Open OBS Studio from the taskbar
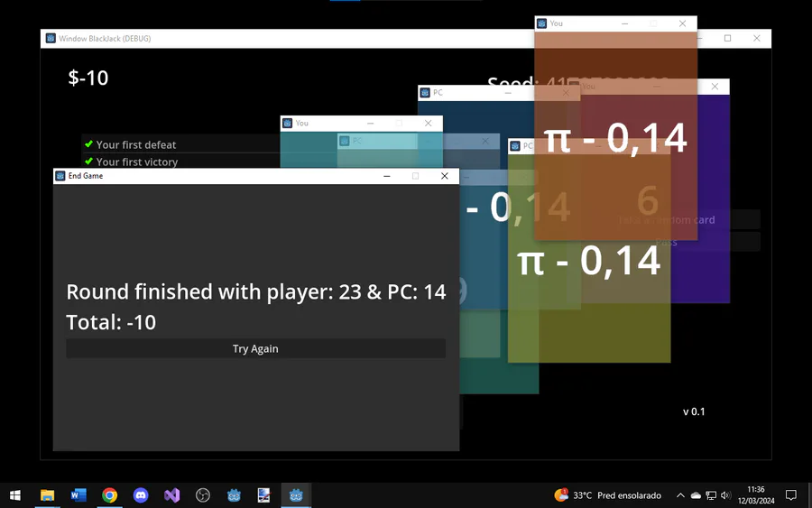812x508 pixels. tap(203, 495)
